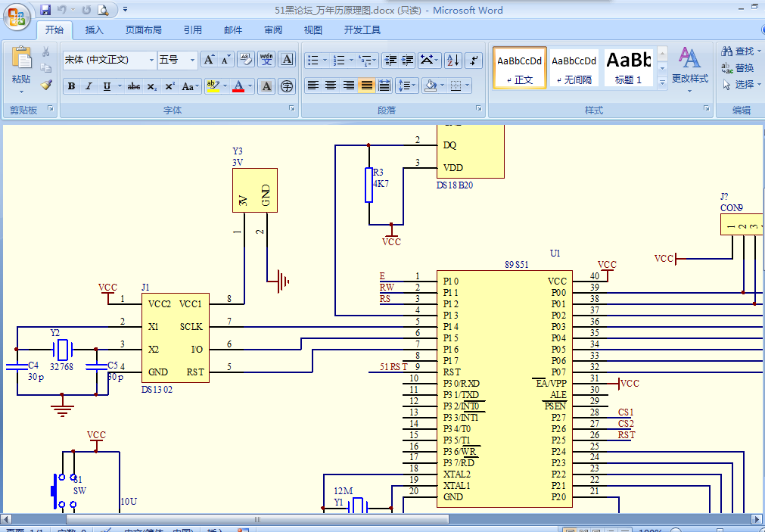Expand the styles gallery more arrow
The image size is (765, 532).
point(662,83)
